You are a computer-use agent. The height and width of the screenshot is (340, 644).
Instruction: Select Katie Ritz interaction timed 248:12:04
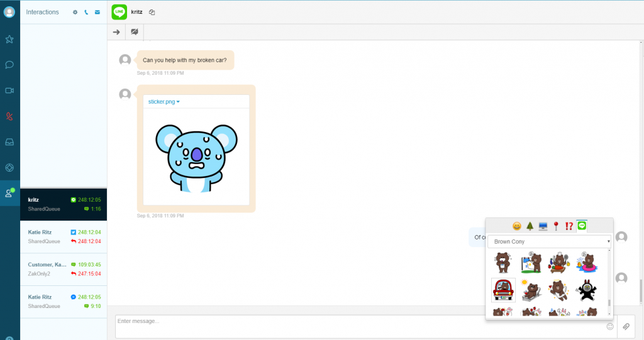64,237
